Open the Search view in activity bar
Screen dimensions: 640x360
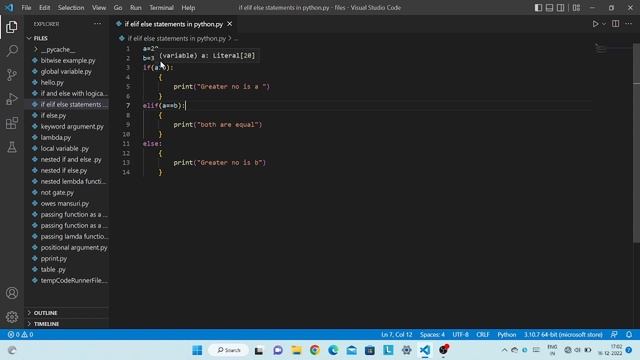(12, 51)
